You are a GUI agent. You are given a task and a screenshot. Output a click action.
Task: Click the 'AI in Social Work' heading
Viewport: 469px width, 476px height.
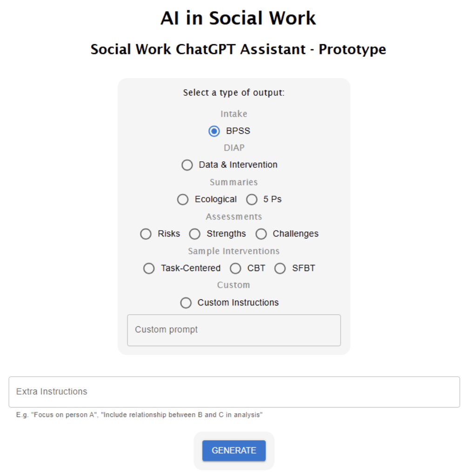[238, 19]
